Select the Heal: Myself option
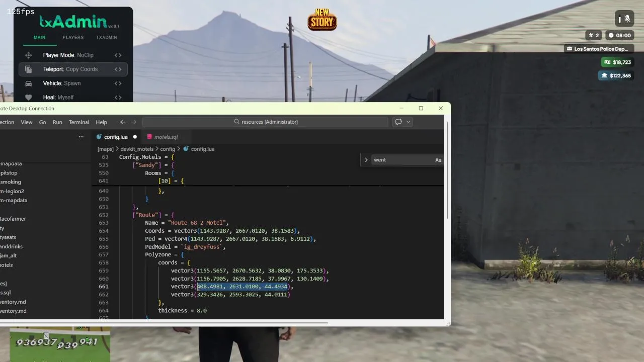Screen dimensions: 644x362 click(73, 98)
